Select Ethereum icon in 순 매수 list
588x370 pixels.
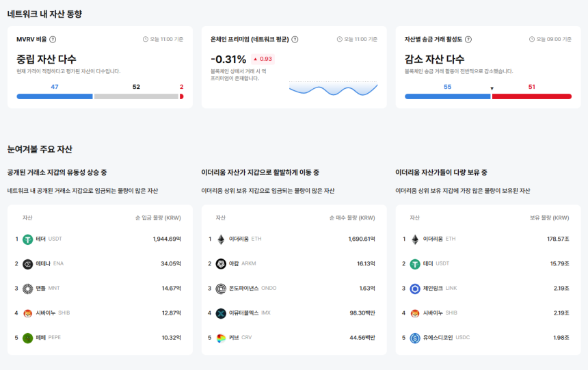point(221,239)
